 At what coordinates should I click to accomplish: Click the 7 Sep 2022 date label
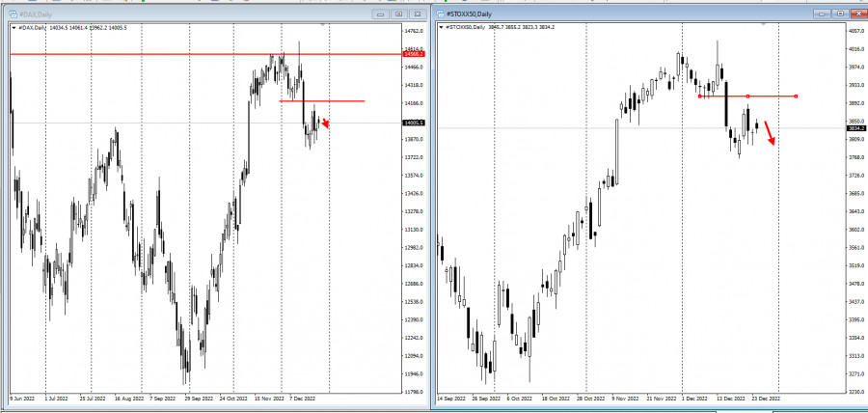coord(163,399)
